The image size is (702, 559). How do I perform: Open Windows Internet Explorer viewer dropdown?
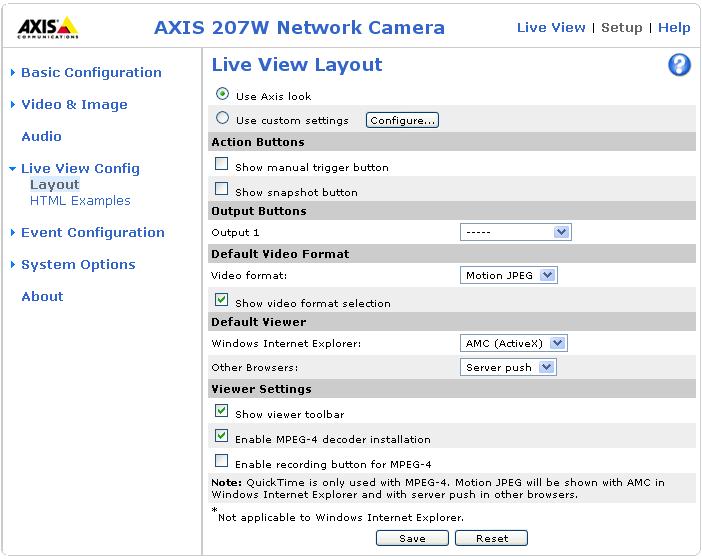pos(514,343)
